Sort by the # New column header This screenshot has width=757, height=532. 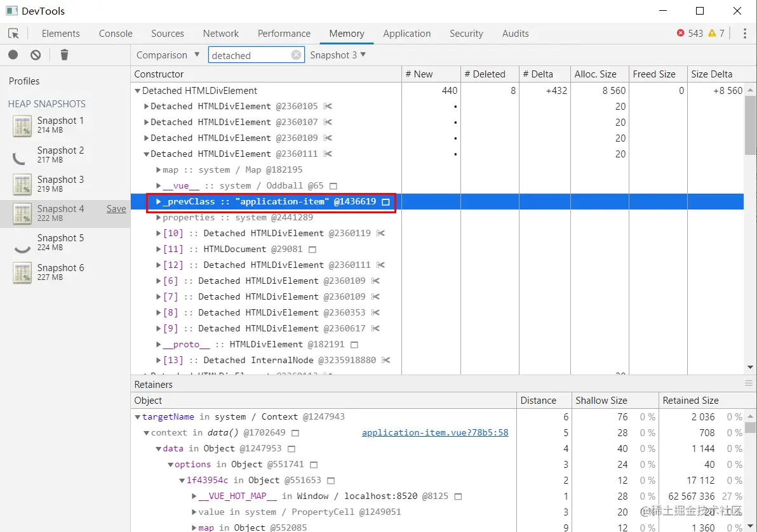(x=431, y=74)
